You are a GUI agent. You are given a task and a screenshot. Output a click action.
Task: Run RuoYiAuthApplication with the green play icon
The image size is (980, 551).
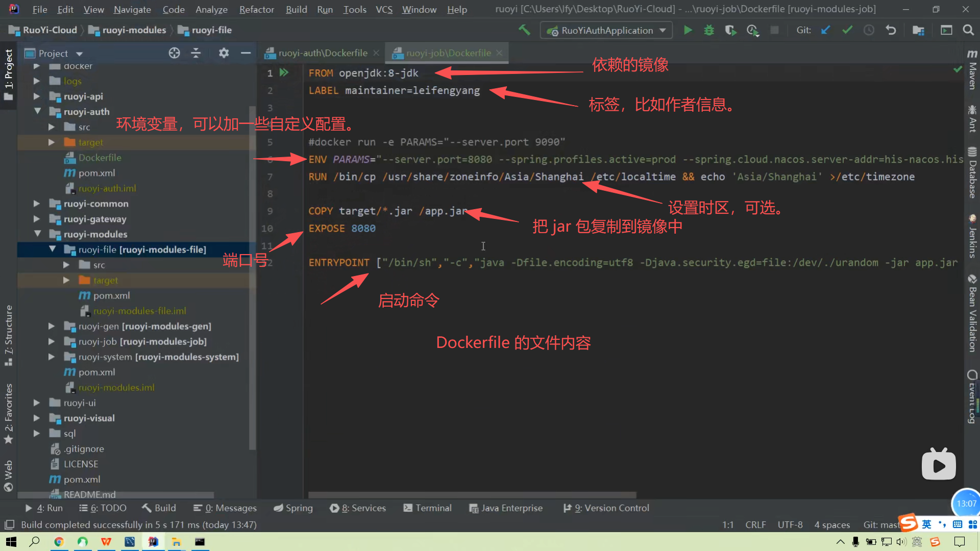pyautogui.click(x=688, y=30)
